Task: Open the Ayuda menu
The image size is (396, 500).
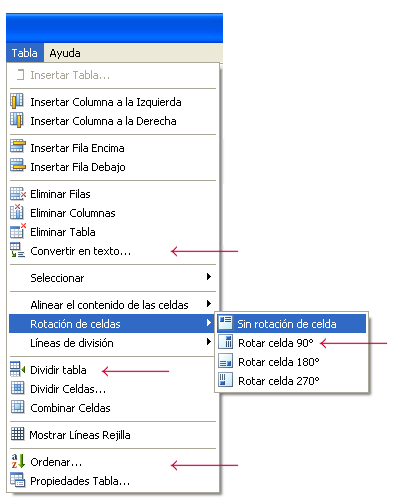Action: tap(65, 53)
